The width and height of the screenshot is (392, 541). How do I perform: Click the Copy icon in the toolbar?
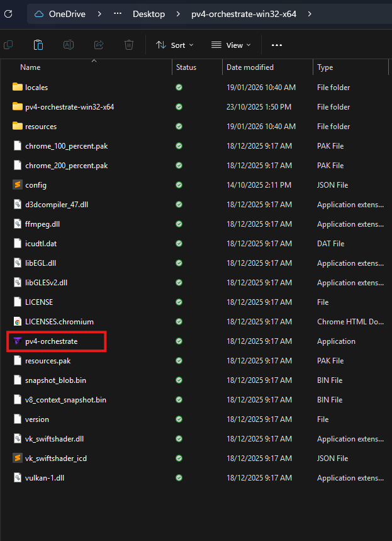click(8, 45)
